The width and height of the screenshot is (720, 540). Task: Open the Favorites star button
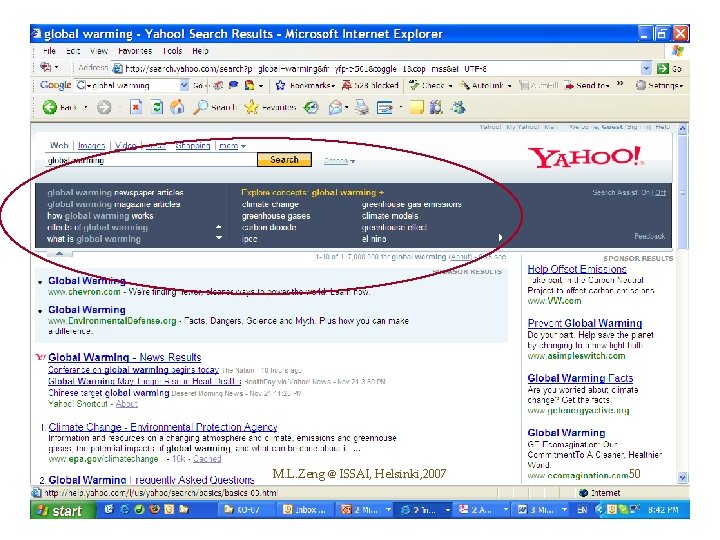tap(270, 107)
